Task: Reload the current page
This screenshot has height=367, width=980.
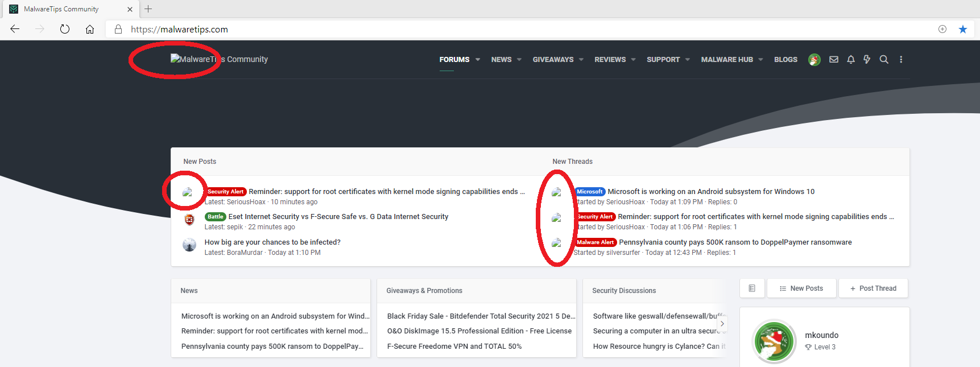Action: coord(65,29)
